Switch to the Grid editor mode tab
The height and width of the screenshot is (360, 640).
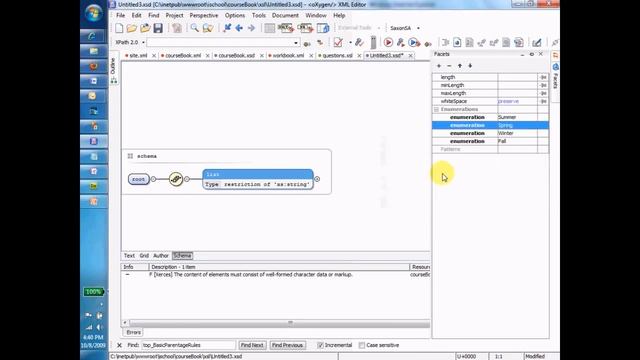[144, 256]
